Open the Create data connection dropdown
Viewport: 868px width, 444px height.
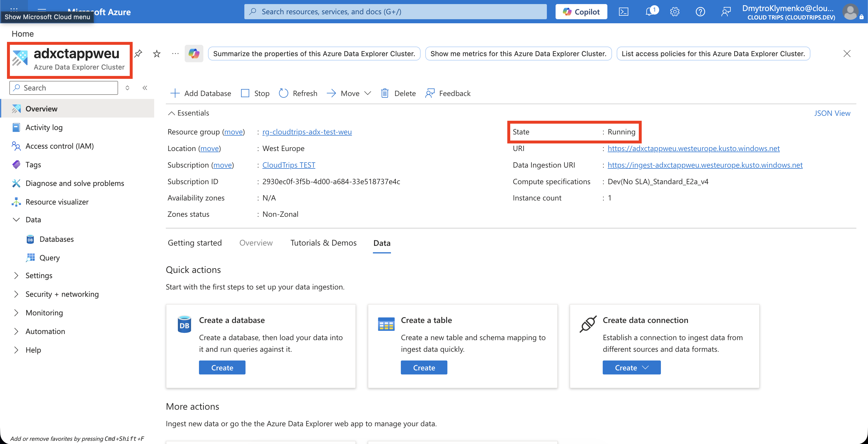click(632, 367)
